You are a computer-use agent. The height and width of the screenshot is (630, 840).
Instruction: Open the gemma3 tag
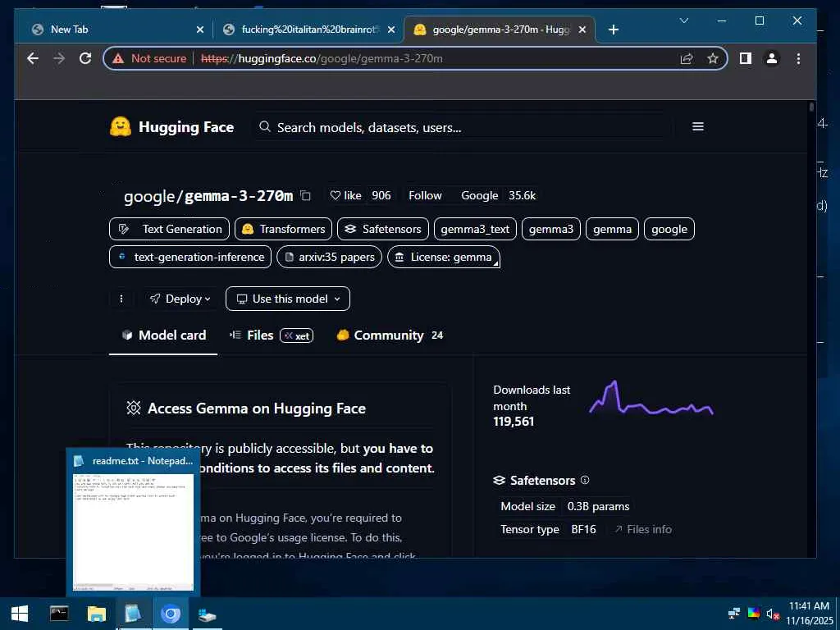(x=550, y=229)
